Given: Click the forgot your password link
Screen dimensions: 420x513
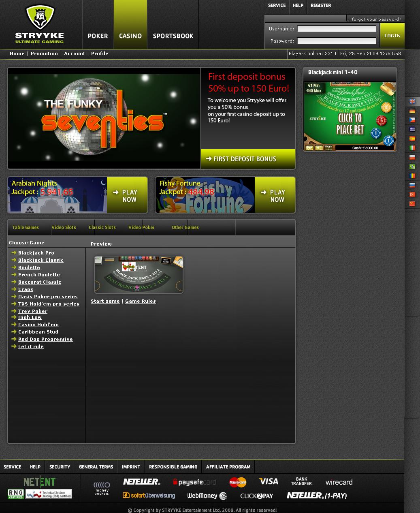Looking at the screenshot, I should coord(376,19).
